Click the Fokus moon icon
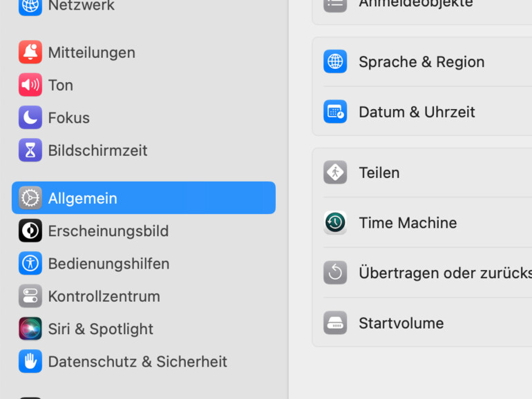Viewport: 532px width, 399px height. pyautogui.click(x=30, y=118)
